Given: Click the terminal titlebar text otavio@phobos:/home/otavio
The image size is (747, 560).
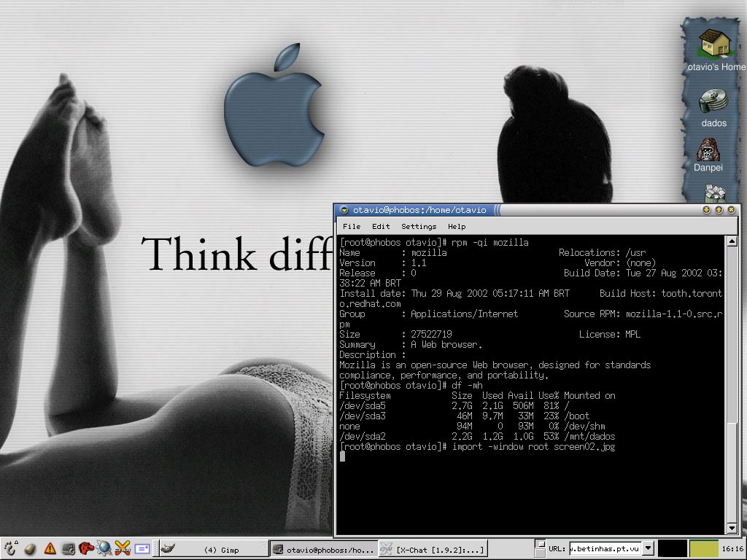Looking at the screenshot, I should pos(419,209).
